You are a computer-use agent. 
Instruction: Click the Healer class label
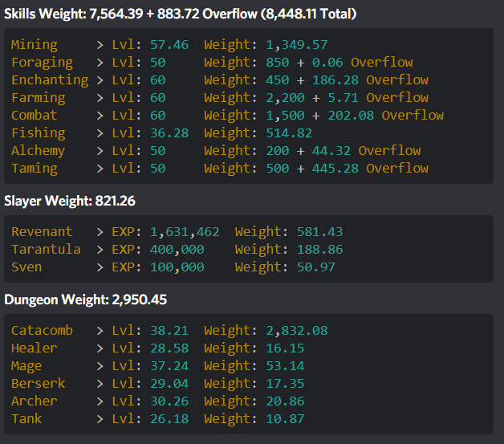click(35, 348)
